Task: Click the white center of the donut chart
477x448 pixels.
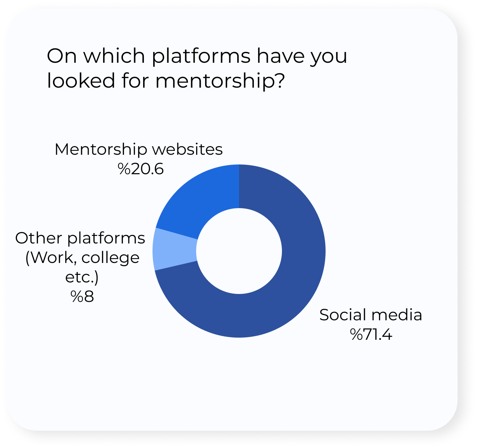Action: (x=239, y=251)
